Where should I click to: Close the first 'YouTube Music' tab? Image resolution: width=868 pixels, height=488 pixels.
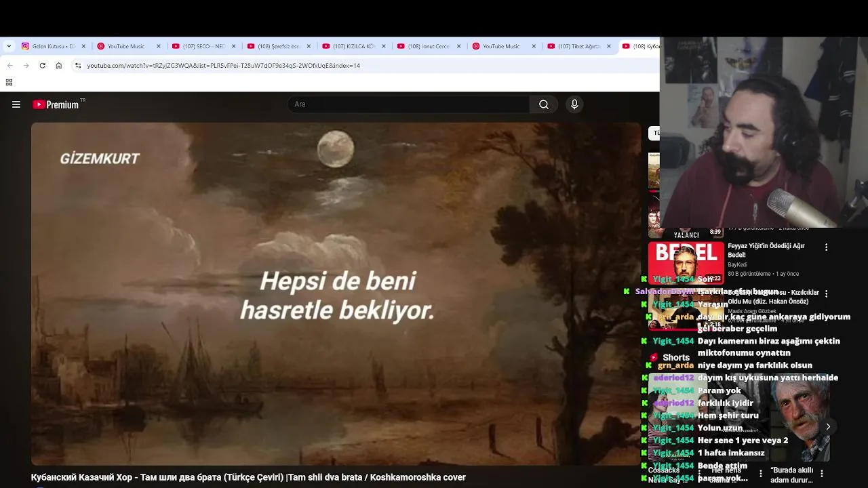click(159, 46)
